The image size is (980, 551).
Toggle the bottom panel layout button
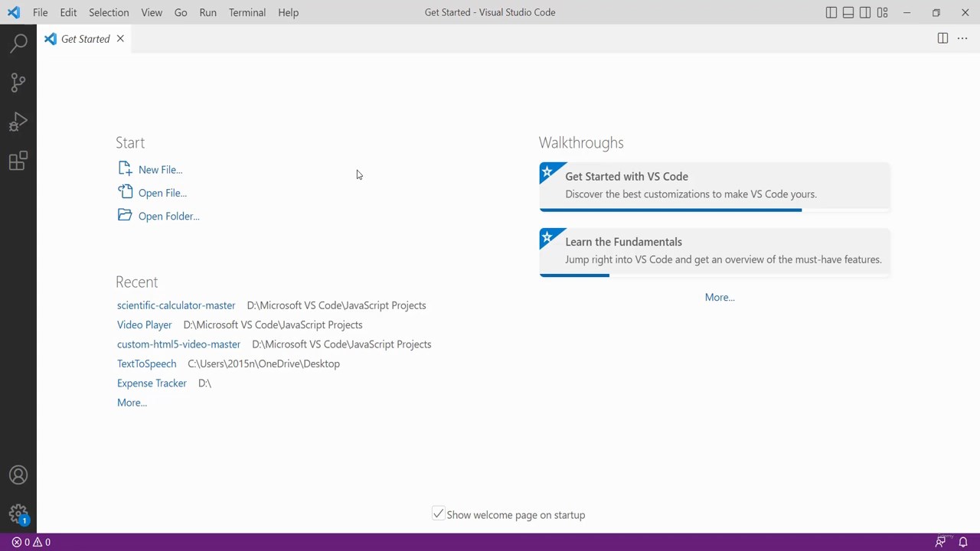pos(848,12)
